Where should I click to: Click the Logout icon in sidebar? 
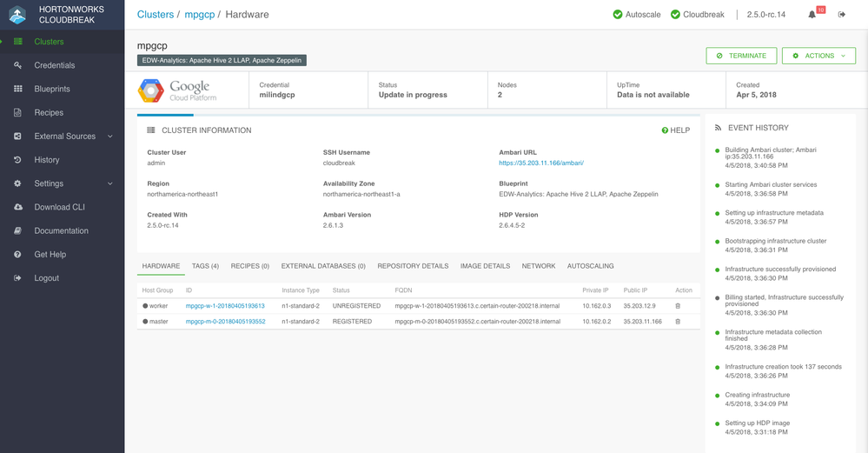tap(17, 278)
